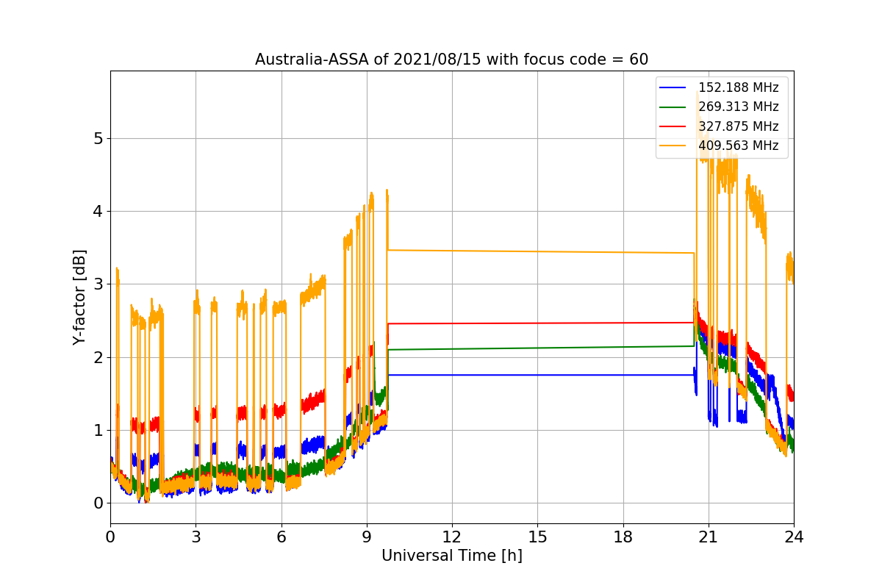Click x-axis tick label '24'
Screen dimensions: 882x588
[794, 537]
